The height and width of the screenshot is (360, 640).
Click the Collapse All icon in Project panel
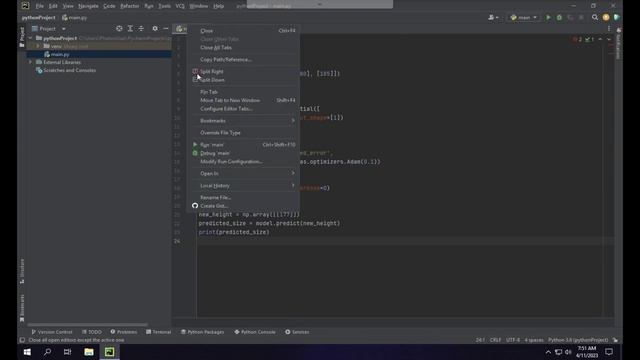[x=141, y=29]
